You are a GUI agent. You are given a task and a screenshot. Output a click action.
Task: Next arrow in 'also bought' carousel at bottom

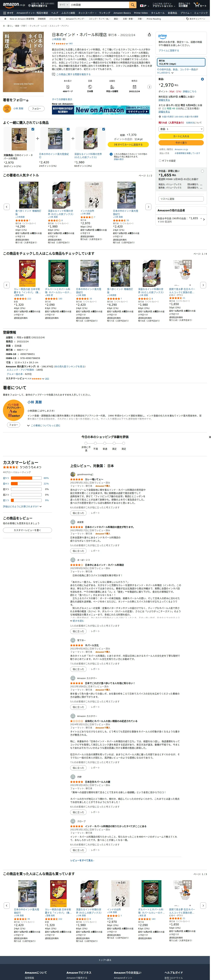click(203, 905)
